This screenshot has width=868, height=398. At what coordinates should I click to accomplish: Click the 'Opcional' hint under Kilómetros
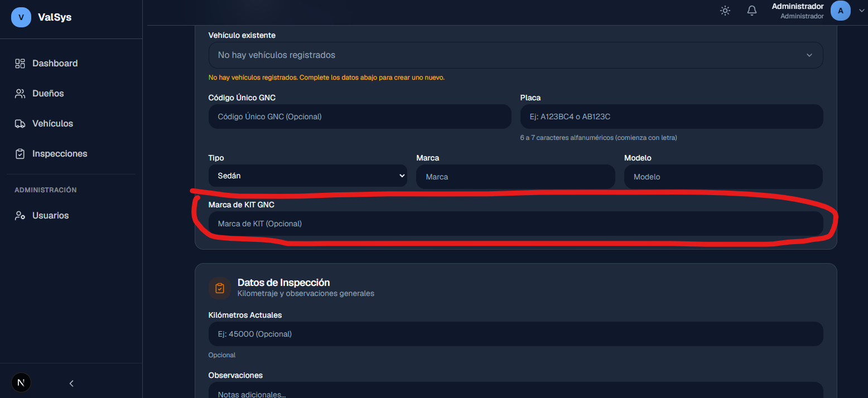222,355
